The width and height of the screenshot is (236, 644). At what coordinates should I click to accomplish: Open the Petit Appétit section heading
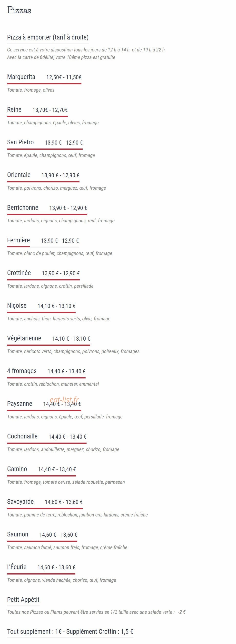(23, 600)
